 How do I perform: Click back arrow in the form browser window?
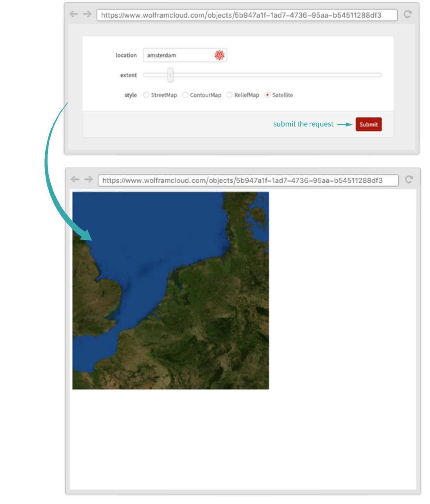point(74,14)
